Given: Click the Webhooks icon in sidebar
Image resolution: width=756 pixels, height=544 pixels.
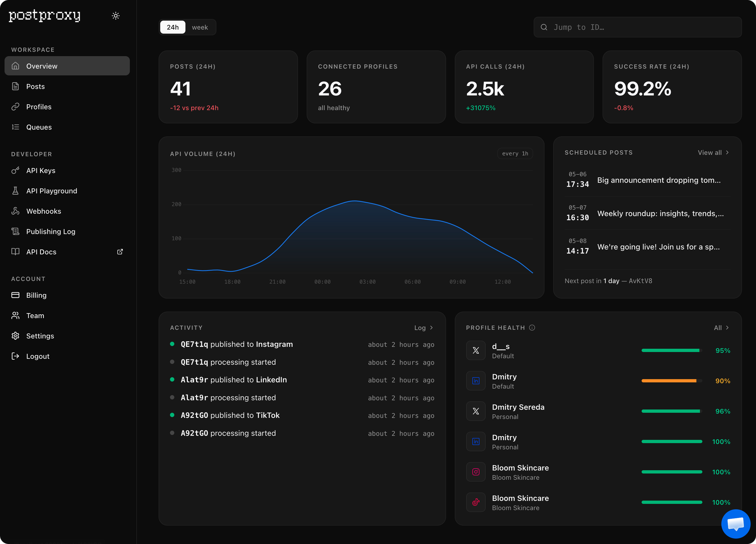Looking at the screenshot, I should pyautogui.click(x=15, y=211).
